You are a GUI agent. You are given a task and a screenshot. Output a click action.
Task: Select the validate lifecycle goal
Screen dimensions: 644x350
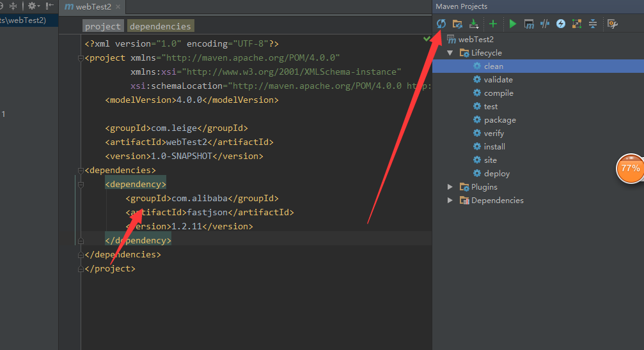click(498, 80)
